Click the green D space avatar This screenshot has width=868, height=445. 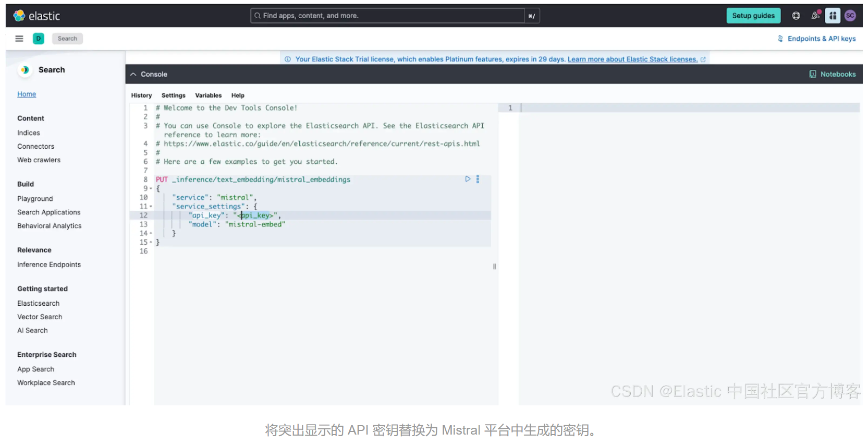[39, 39]
